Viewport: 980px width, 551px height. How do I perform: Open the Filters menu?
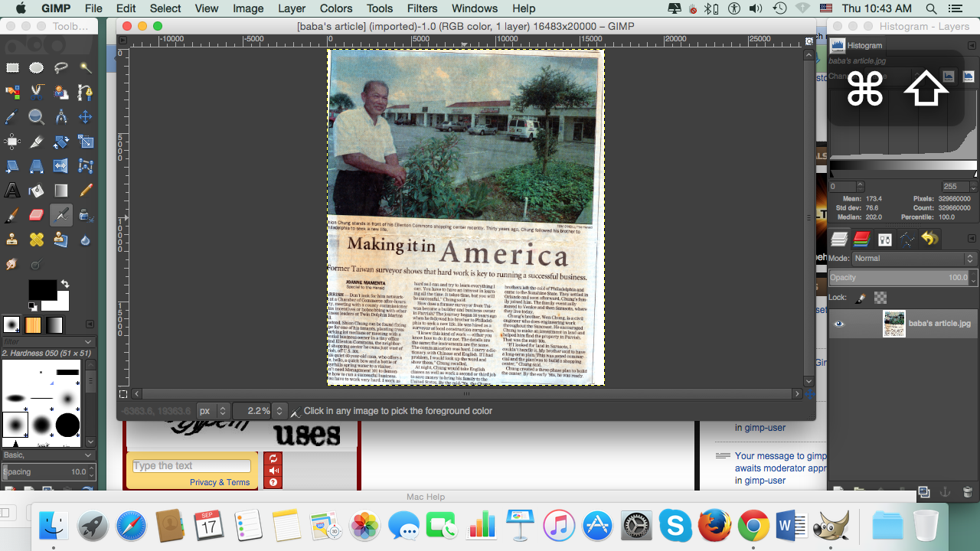point(423,8)
